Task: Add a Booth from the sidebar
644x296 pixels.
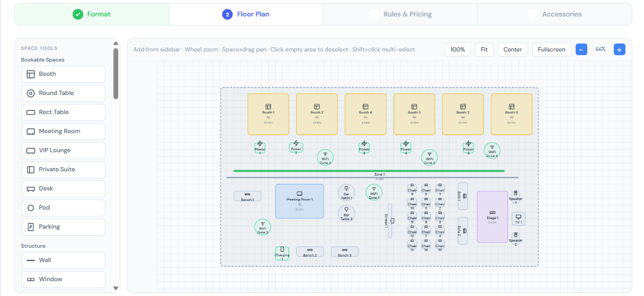Action: coord(63,74)
